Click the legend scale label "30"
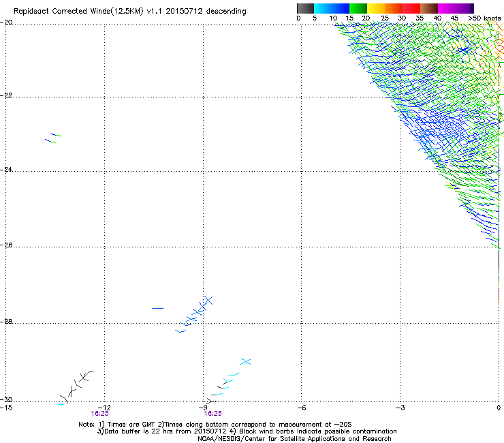Viewport: 504px width, 443px height. [x=402, y=18]
